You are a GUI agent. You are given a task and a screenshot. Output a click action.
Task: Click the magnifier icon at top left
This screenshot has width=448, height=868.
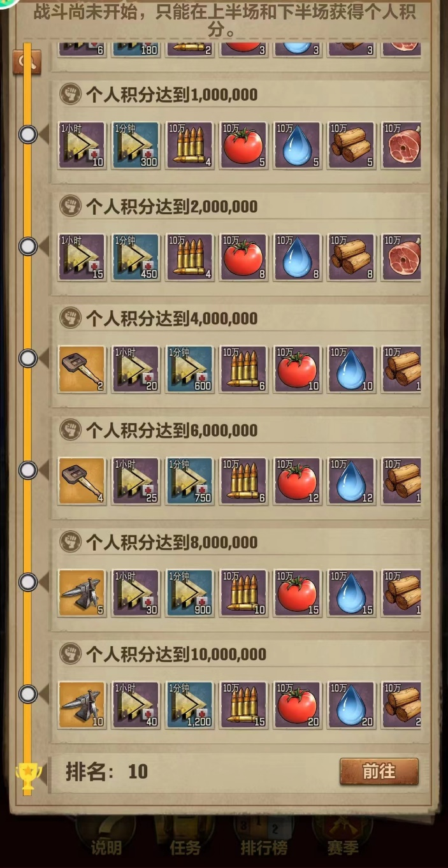(x=27, y=62)
